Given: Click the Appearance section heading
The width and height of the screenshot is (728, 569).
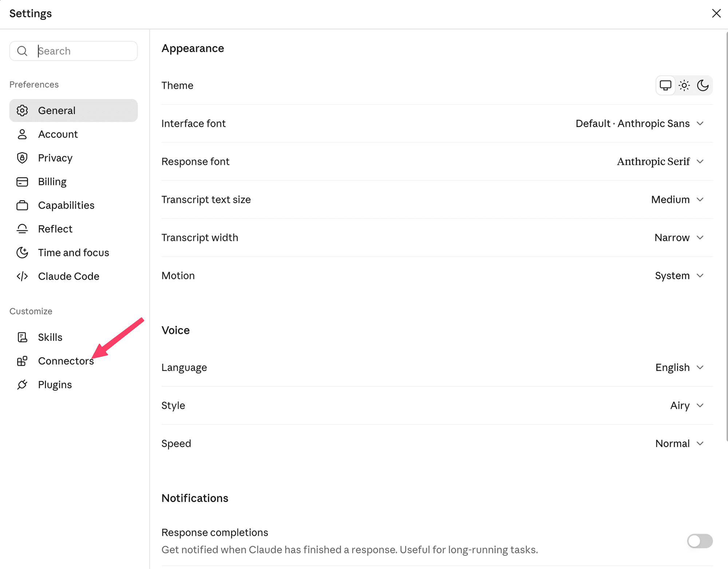Looking at the screenshot, I should (193, 48).
